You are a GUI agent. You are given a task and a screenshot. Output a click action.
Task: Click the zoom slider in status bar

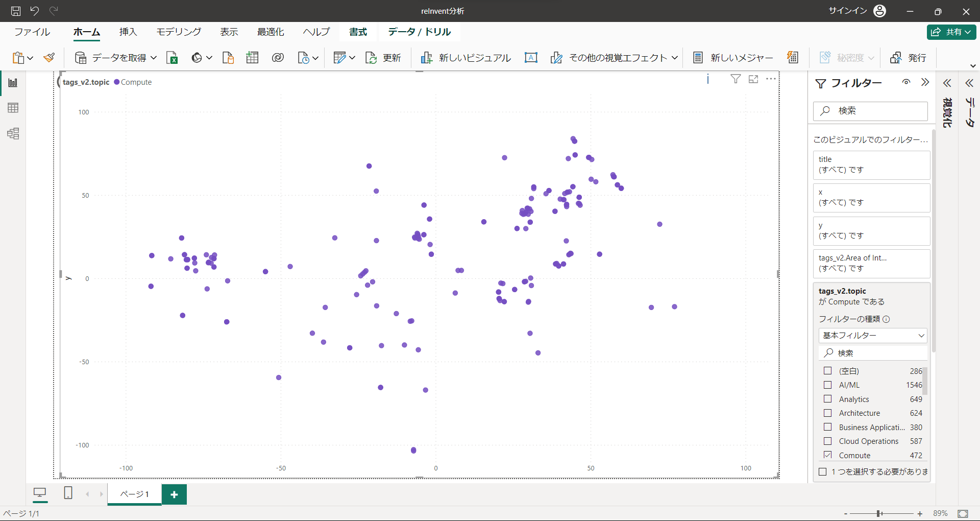pos(879,513)
